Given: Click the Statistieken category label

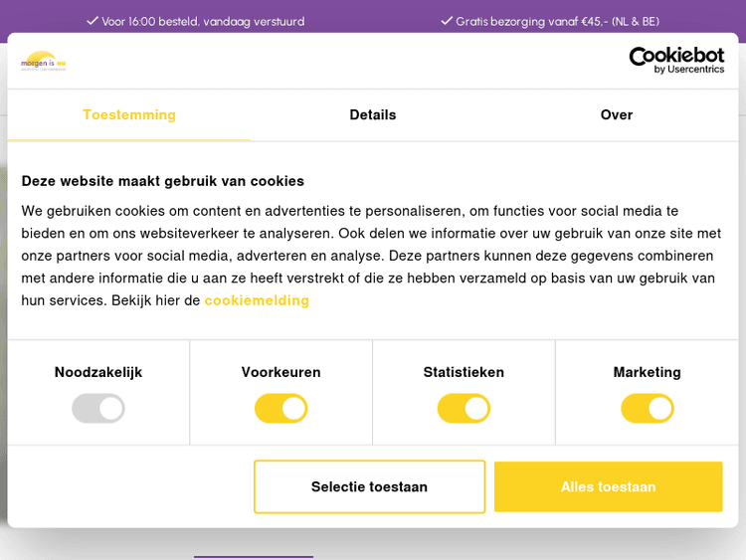Looking at the screenshot, I should click(x=464, y=372).
